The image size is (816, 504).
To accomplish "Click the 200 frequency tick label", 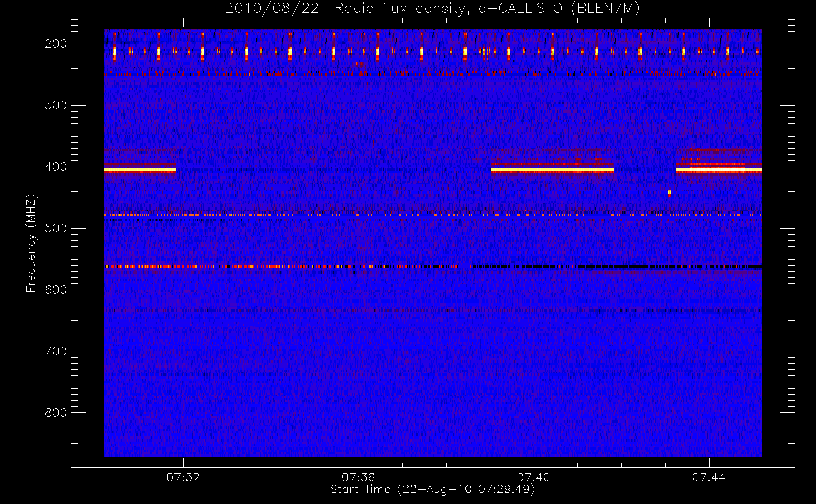I will coord(56,44).
